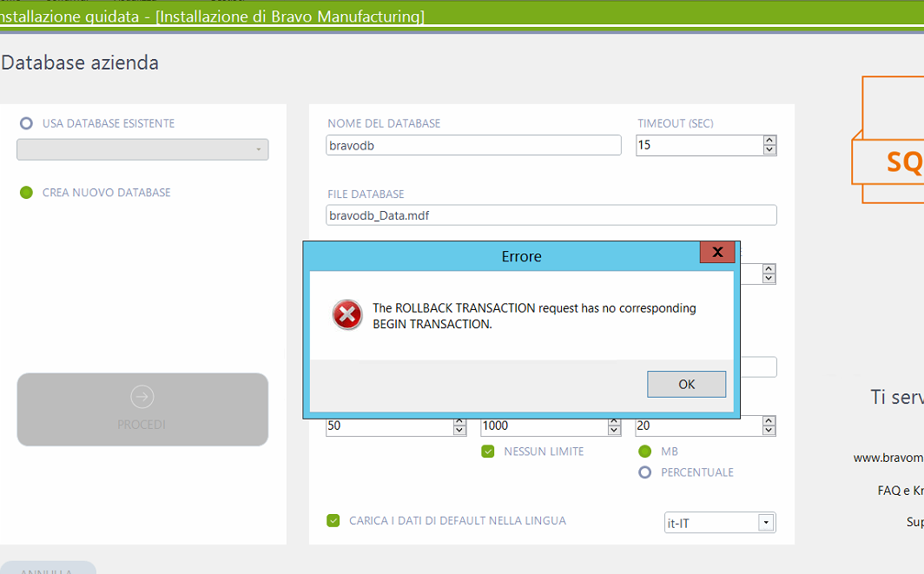This screenshot has height=574, width=924.
Task: Increase the 50 value with the up arrow
Action: pos(459,421)
